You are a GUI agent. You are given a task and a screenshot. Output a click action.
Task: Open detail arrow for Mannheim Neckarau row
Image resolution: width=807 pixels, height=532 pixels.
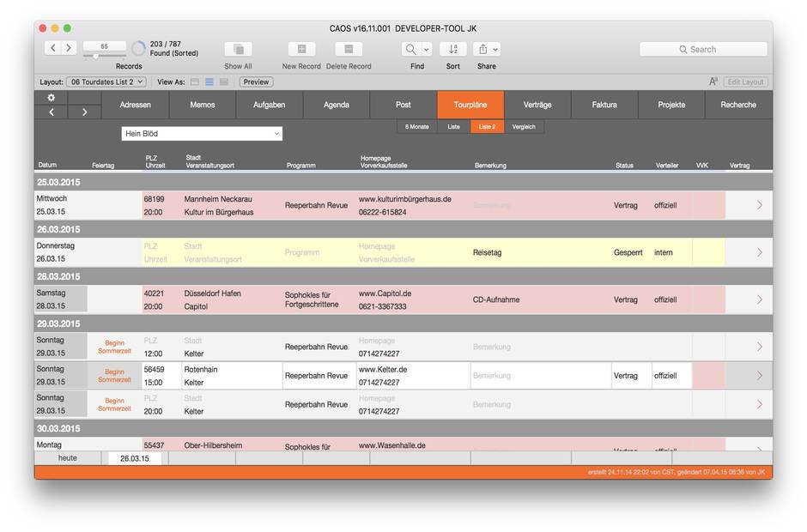[760, 205]
